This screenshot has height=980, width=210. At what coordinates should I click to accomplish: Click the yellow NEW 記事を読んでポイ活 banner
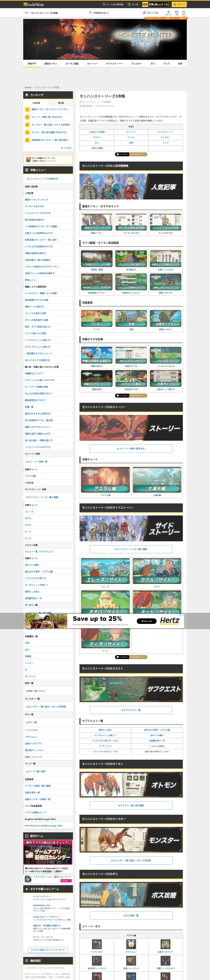(155, 5)
